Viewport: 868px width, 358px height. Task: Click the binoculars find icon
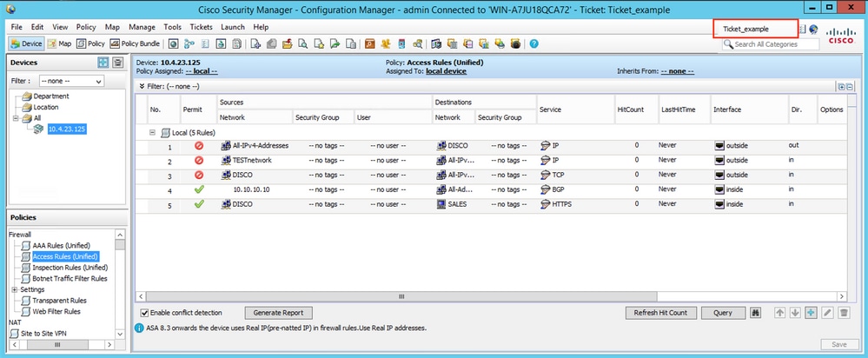755,313
